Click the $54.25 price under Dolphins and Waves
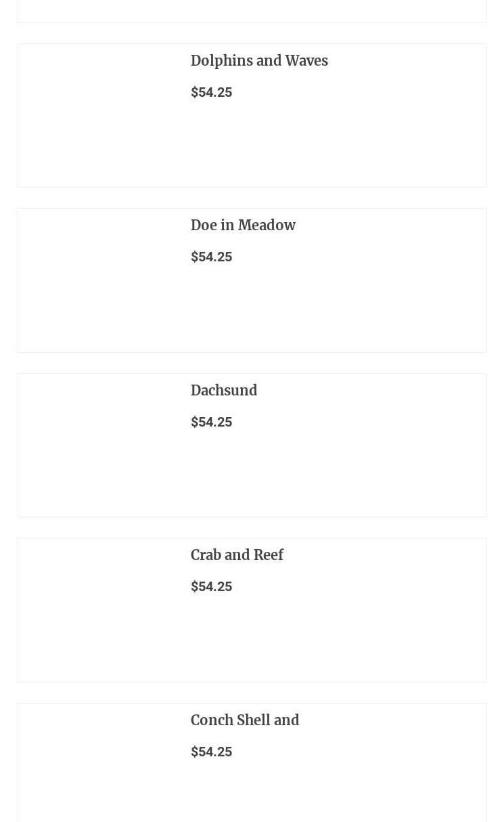 click(211, 92)
